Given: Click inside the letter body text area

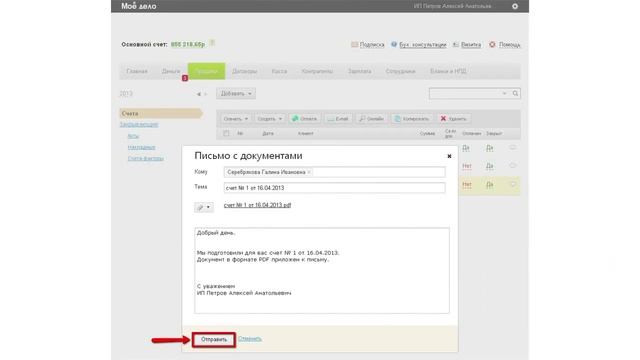Looking at the screenshot, I should pos(322,271).
